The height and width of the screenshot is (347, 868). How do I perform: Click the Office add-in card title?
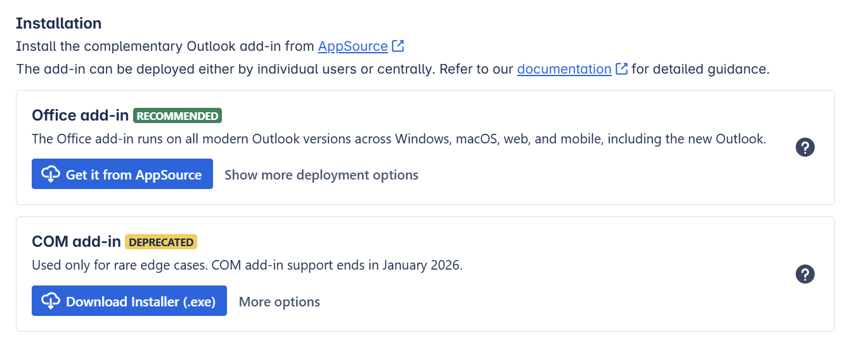tap(80, 115)
